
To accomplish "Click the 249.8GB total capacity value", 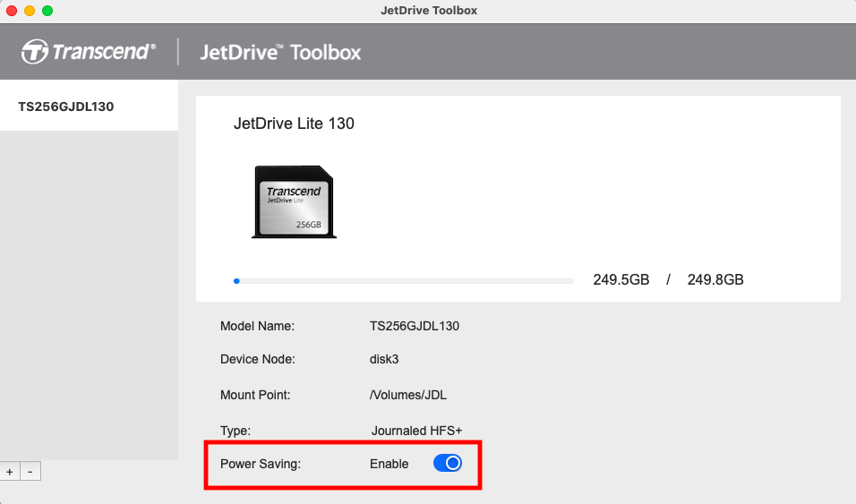I will (x=715, y=279).
